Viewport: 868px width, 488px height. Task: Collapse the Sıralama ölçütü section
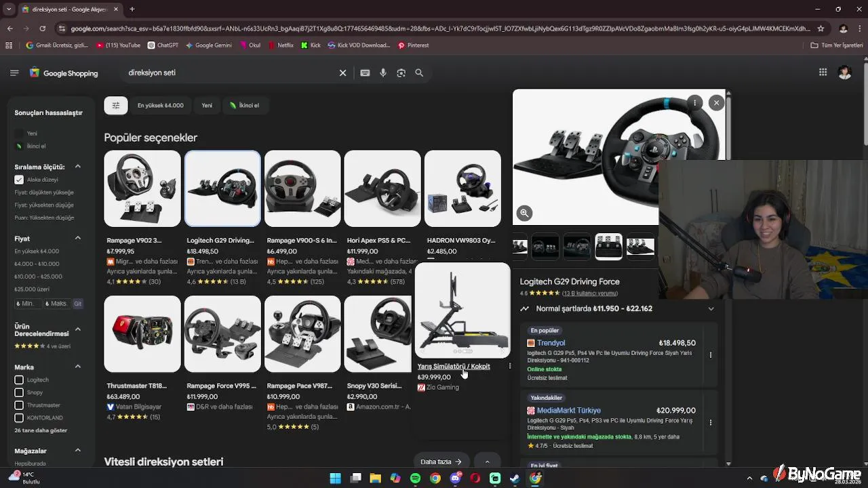tap(77, 167)
